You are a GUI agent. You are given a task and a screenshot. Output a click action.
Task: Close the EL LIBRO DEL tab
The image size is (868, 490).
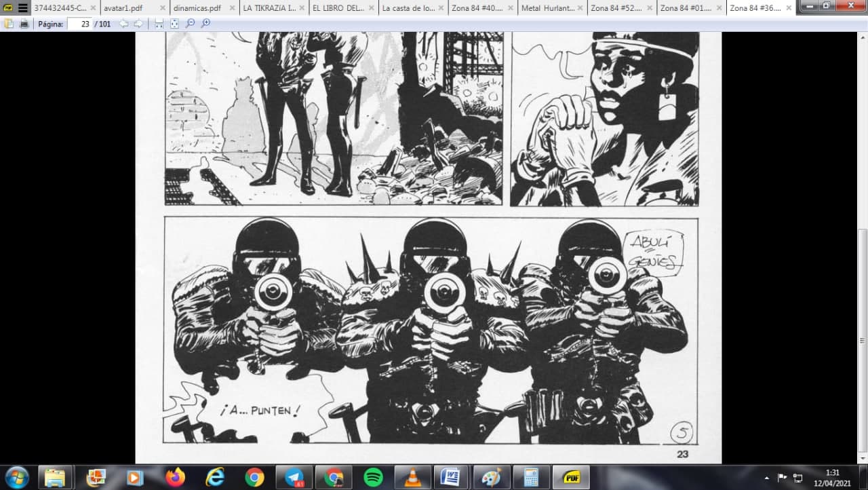point(371,9)
